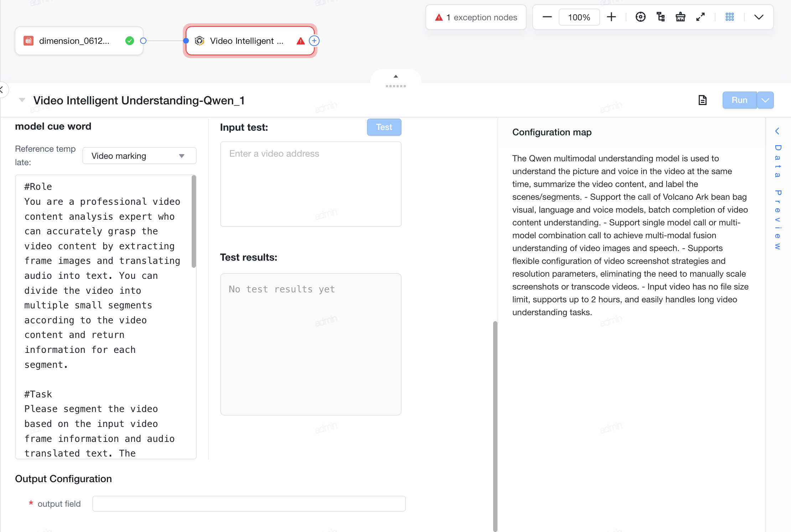Collapse the Video Intelligent Understanding-Qwen_1 section
This screenshot has height=532, width=791.
coord(22,100)
